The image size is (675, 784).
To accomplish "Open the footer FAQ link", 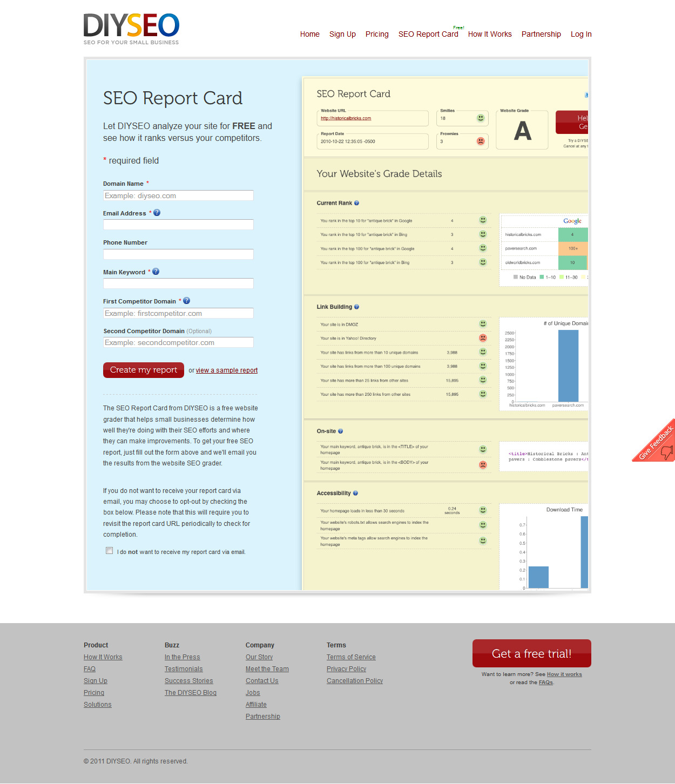I will click(90, 669).
